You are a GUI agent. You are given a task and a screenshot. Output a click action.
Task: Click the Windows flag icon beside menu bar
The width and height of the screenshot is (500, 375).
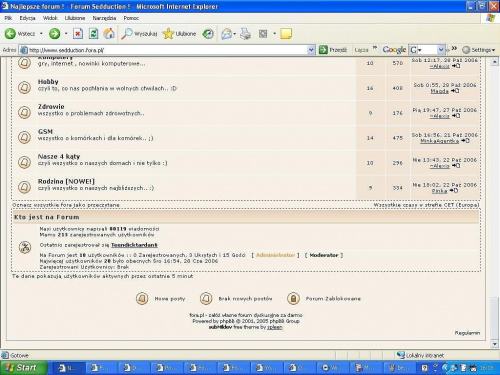click(491, 18)
